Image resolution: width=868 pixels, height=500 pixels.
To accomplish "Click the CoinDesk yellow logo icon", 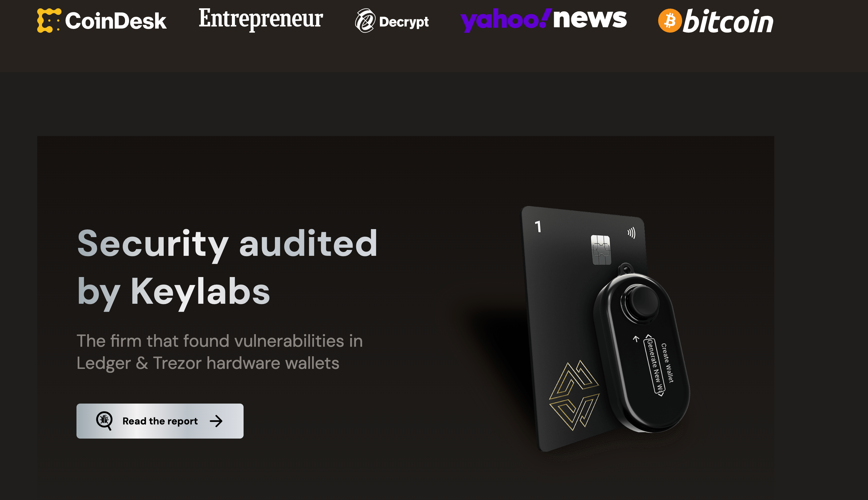I will [49, 21].
